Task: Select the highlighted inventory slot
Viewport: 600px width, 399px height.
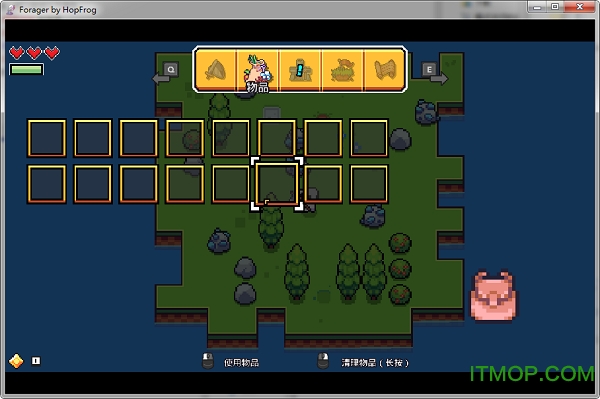Action: (277, 184)
